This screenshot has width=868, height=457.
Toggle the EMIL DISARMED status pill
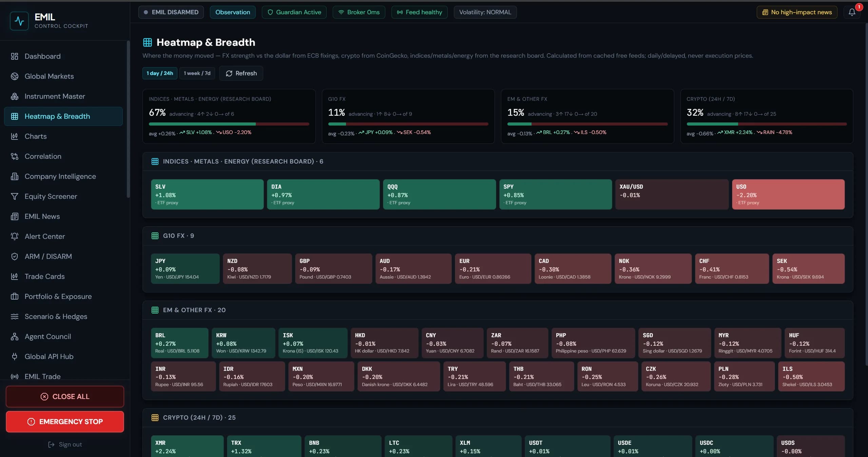(x=171, y=12)
